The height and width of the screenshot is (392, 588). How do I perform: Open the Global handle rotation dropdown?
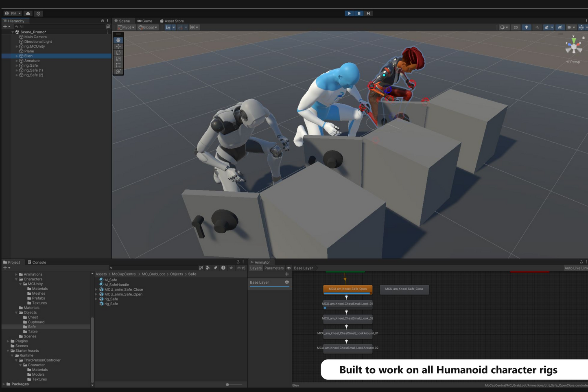click(148, 28)
